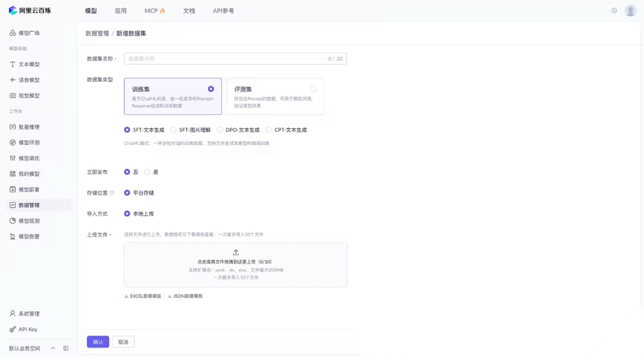Click the JSON数据模板 download icon
Viewport: 644px width, 357px height.
point(169,296)
